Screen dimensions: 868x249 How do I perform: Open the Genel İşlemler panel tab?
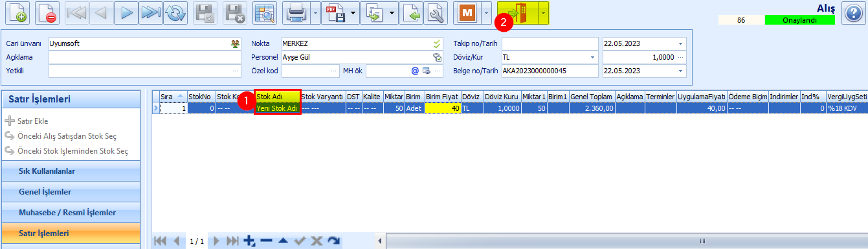coord(71,192)
